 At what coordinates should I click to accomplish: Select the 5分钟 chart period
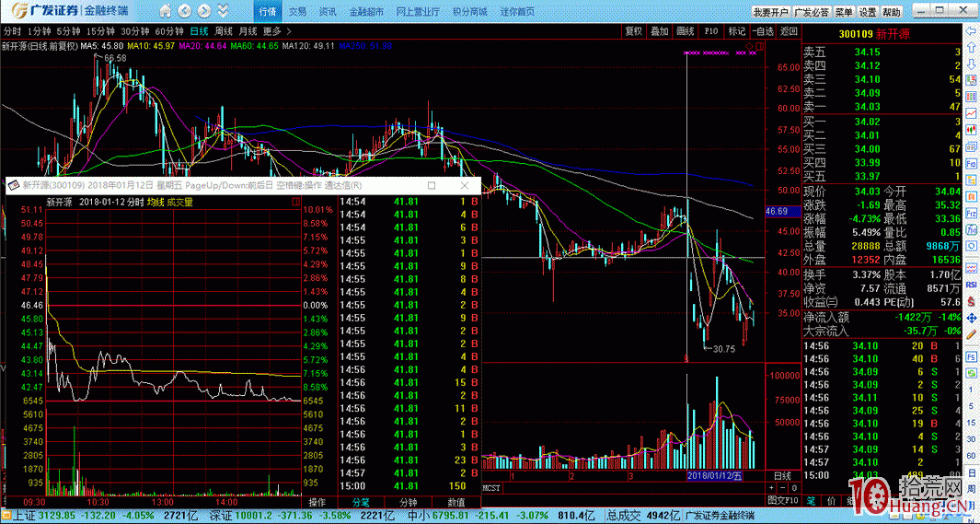tap(68, 30)
